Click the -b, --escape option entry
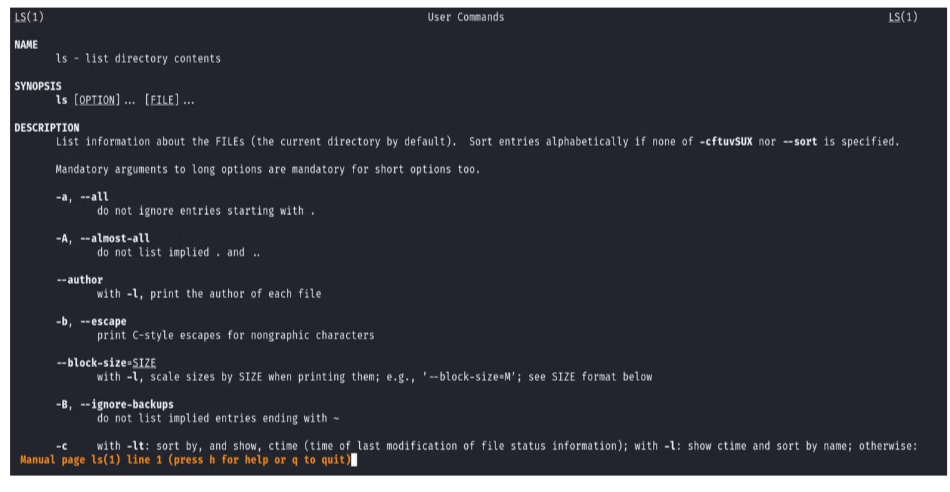Screen dimensions: 950x492 (91, 321)
